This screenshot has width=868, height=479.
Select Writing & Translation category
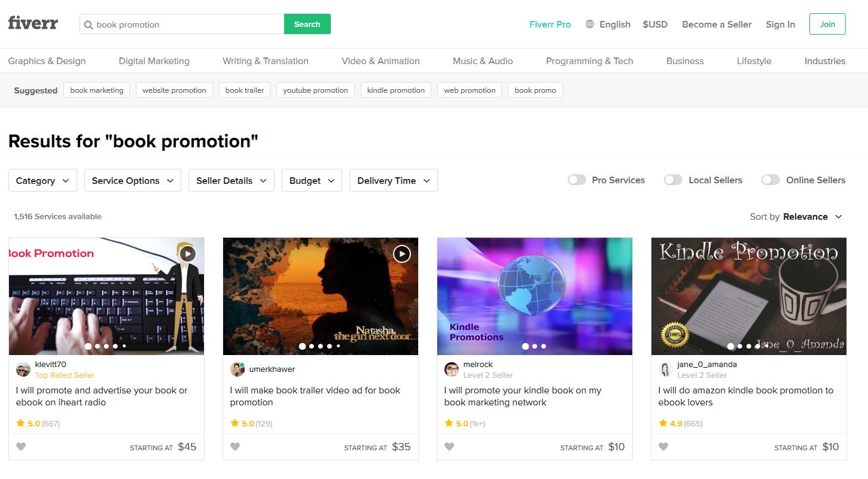(266, 61)
